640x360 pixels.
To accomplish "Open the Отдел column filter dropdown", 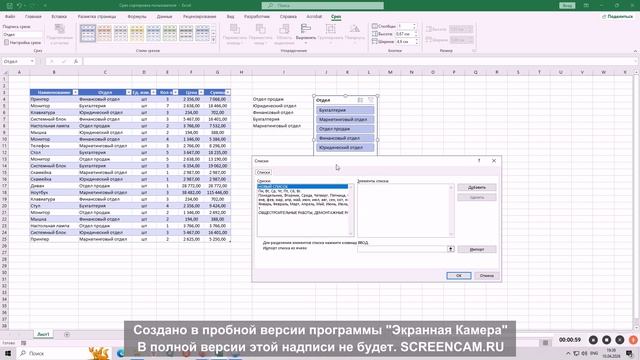I will pos(129,92).
